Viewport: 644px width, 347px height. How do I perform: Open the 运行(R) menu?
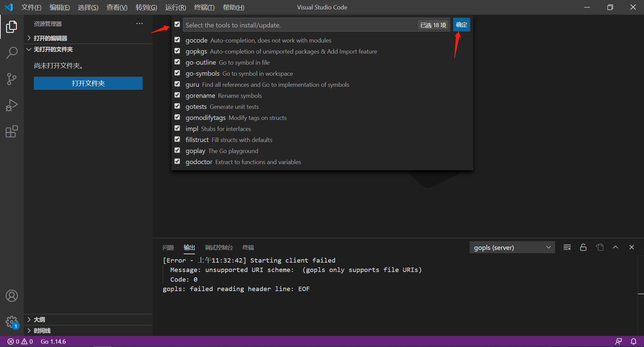[175, 7]
